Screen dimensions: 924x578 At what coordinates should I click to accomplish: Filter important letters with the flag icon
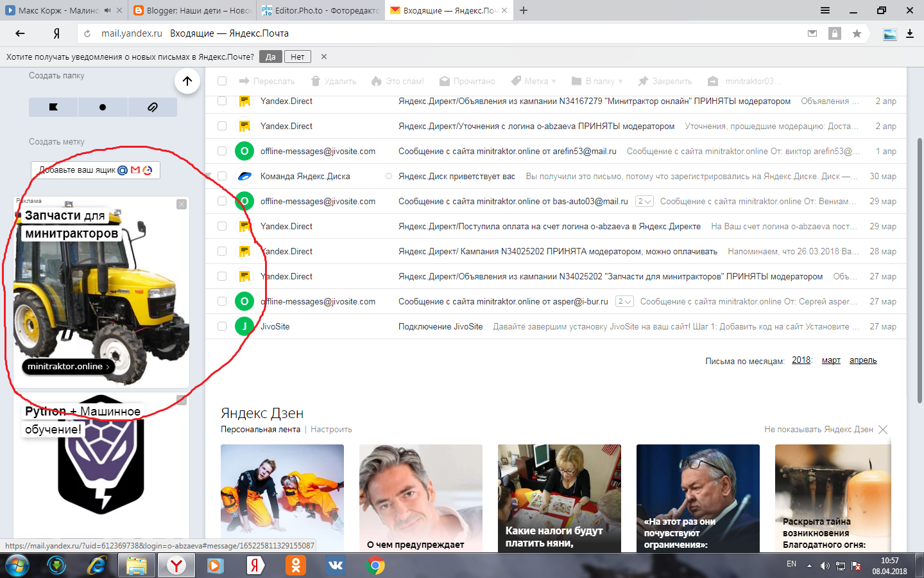[x=53, y=107]
